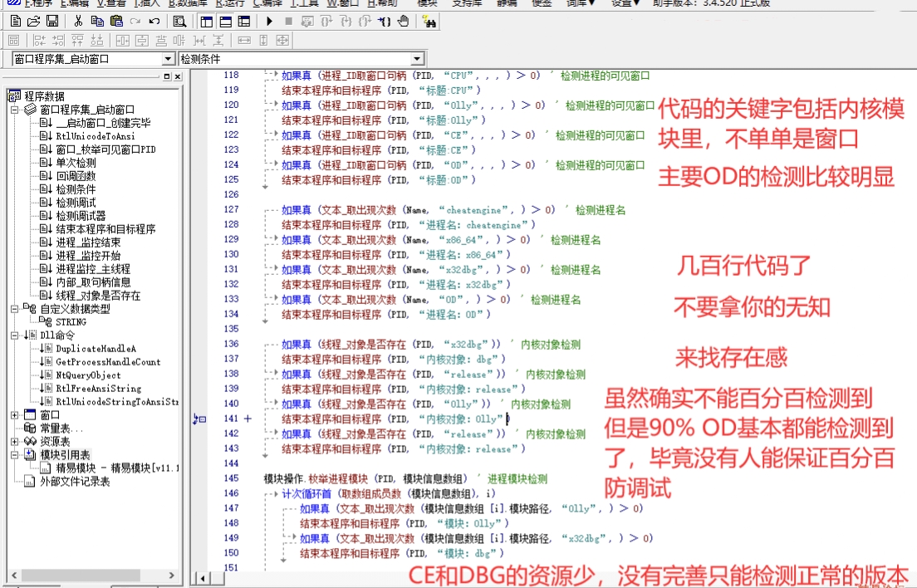
Task: Click the Redo arrow icon
Action: pyautogui.click(x=135, y=22)
